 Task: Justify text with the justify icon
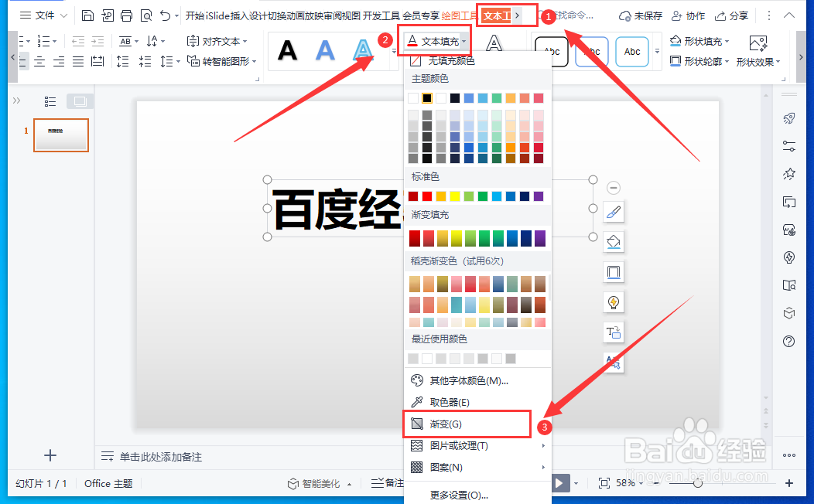pyautogui.click(x=78, y=62)
